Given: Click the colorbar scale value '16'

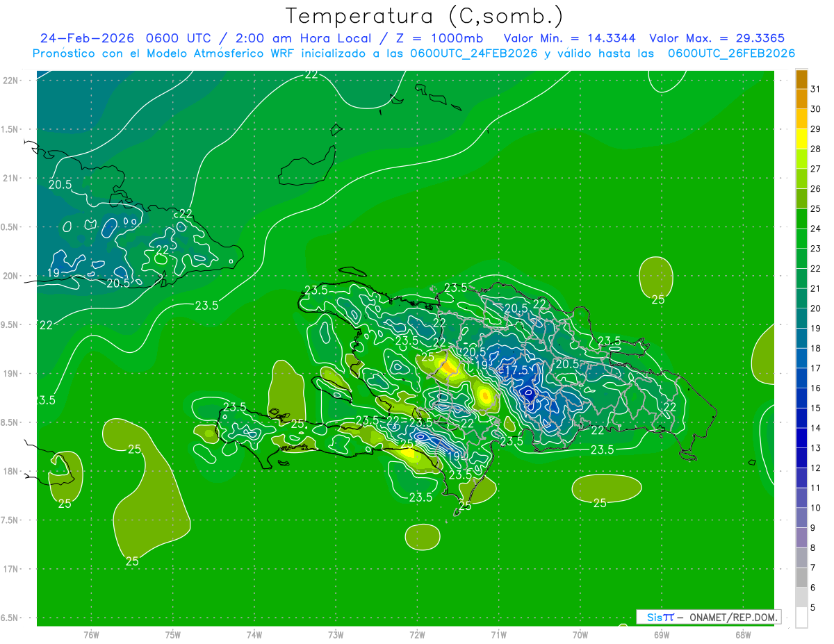Looking at the screenshot, I should click(815, 388).
